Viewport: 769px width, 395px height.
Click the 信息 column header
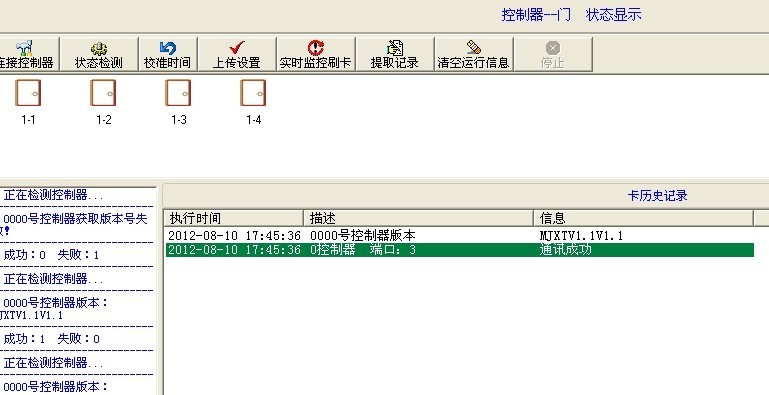pyautogui.click(x=643, y=218)
